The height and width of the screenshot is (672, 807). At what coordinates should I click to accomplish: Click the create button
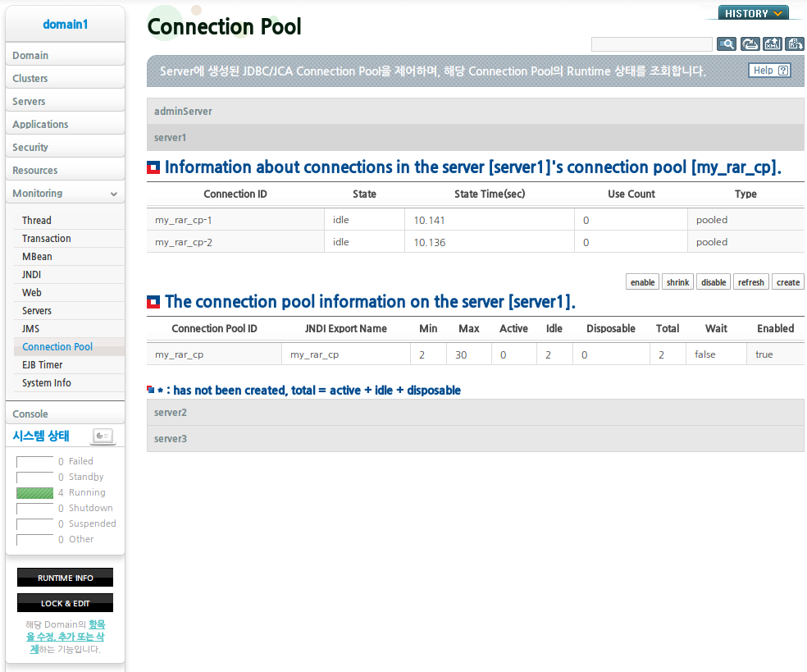tap(788, 282)
